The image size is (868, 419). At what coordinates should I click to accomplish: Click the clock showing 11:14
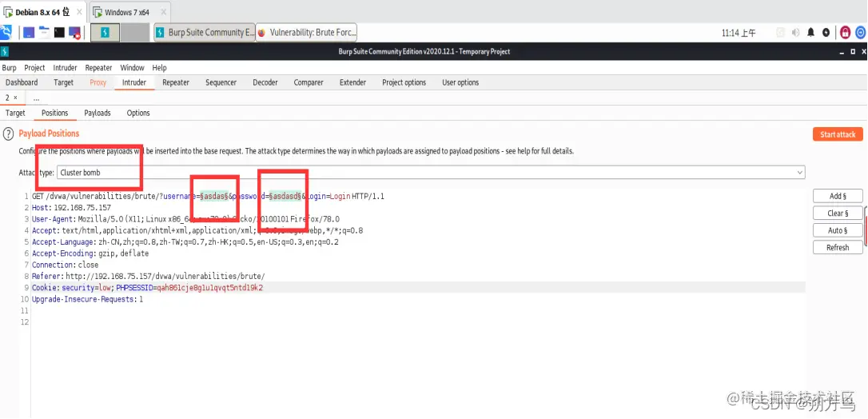coord(739,33)
